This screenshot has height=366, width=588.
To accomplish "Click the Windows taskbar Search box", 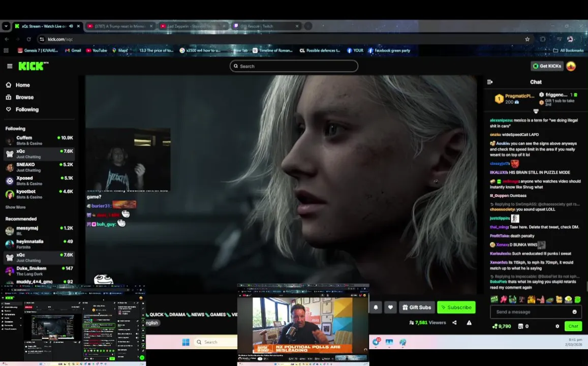I will [215, 342].
